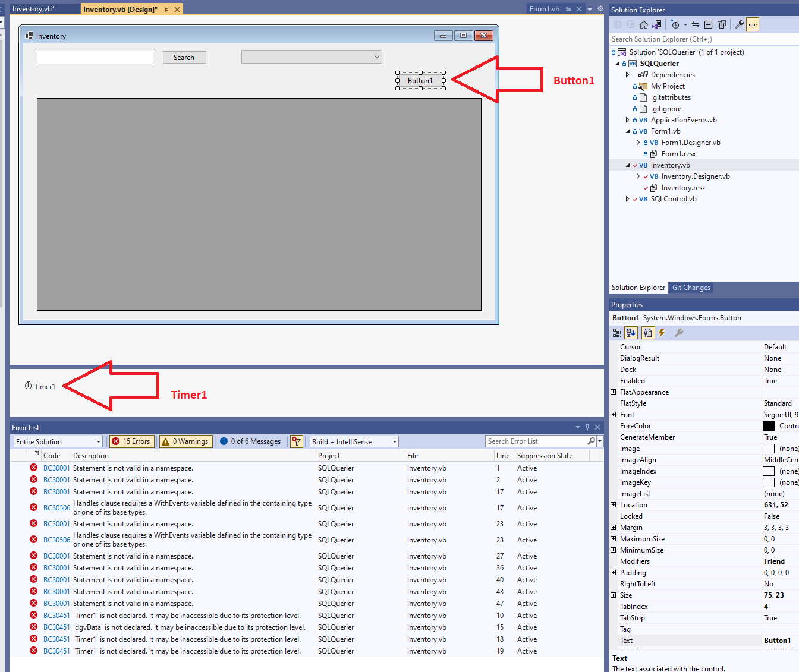This screenshot has width=799, height=672.
Task: Close the Form1.vb preview tab
Action: pos(578,9)
